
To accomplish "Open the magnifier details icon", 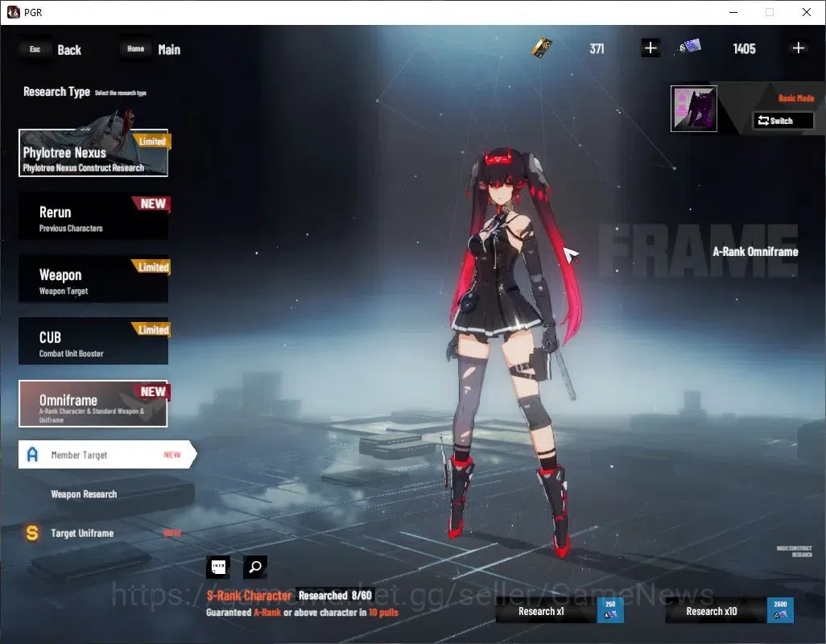I will (x=255, y=567).
